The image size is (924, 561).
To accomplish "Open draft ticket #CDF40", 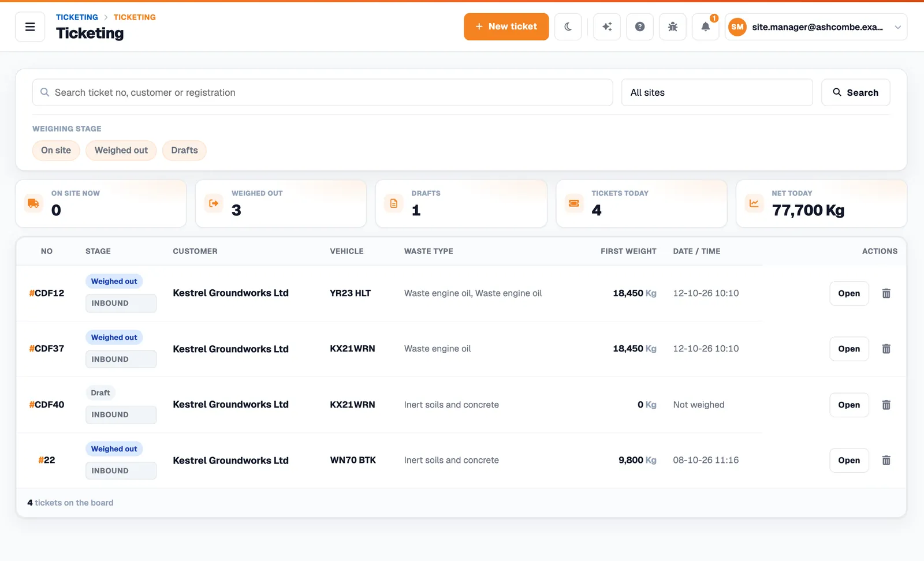I will pos(849,405).
